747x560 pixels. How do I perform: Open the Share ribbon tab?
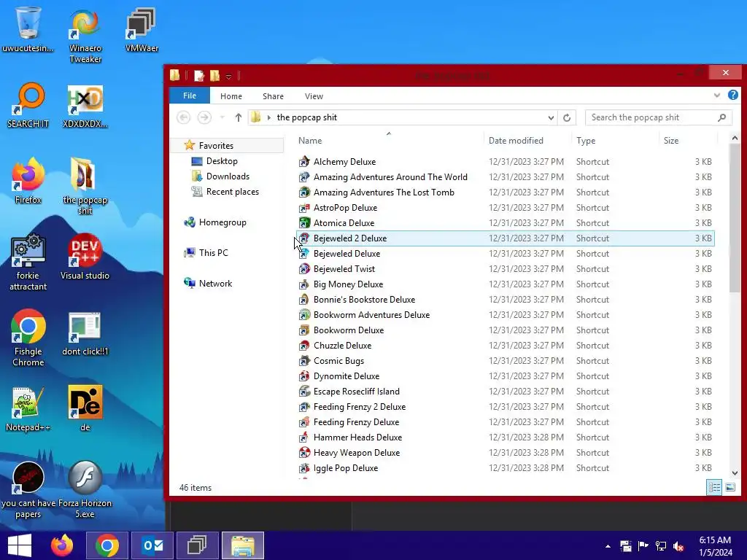[273, 96]
